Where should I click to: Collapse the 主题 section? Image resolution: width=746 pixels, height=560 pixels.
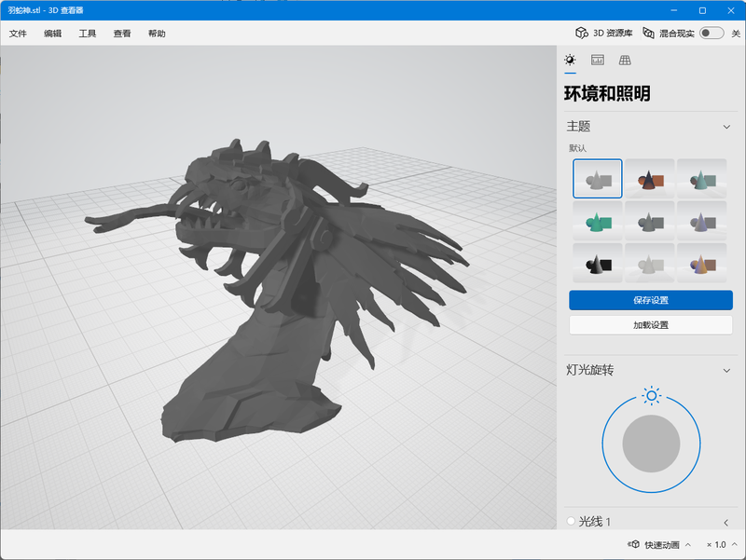[726, 127]
